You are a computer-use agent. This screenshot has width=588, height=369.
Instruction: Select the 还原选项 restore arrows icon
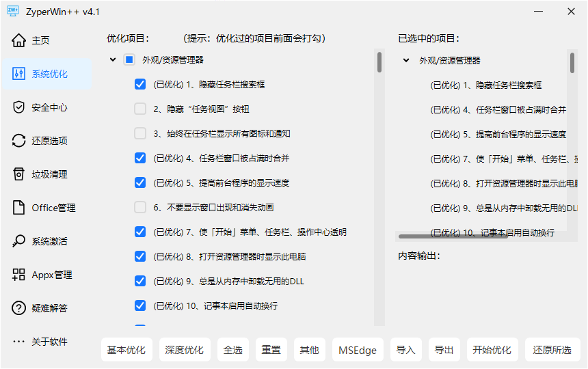(x=19, y=141)
